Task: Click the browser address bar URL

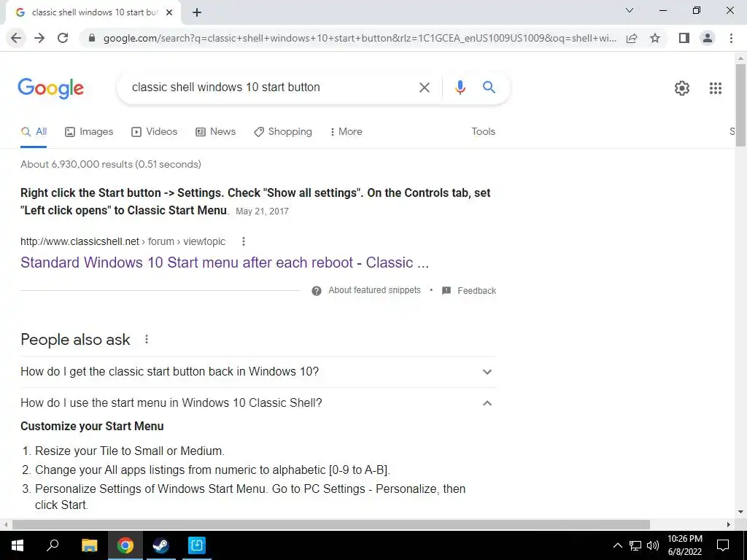Action: [x=360, y=38]
